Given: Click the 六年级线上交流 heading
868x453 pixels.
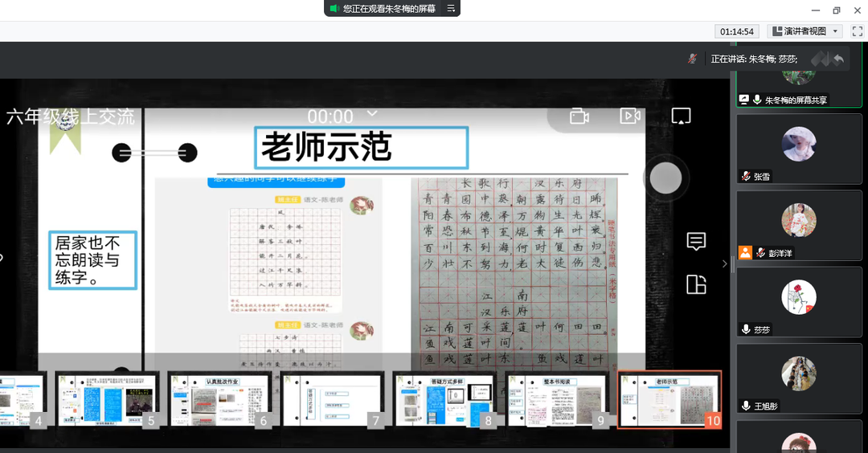Looking at the screenshot, I should 71,116.
